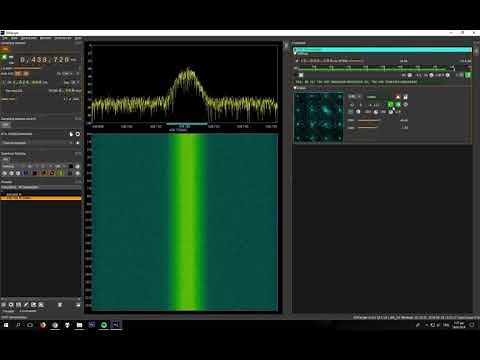The width and height of the screenshot is (480, 360).
Task: Click the second icon in the presets bottom toolbar
Action: (11, 305)
